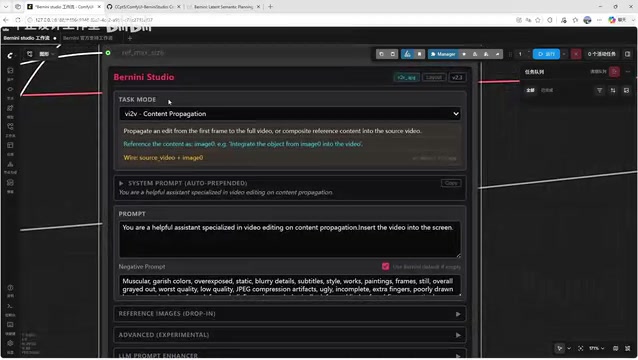Select the '全部' tab in task queue
The width and height of the screenshot is (638, 360).
click(530, 90)
